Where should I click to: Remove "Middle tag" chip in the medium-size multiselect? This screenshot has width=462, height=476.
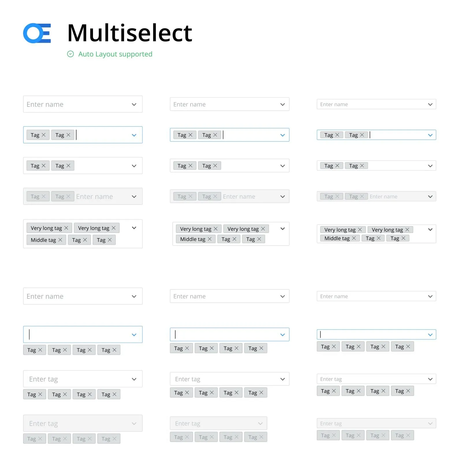210,239
